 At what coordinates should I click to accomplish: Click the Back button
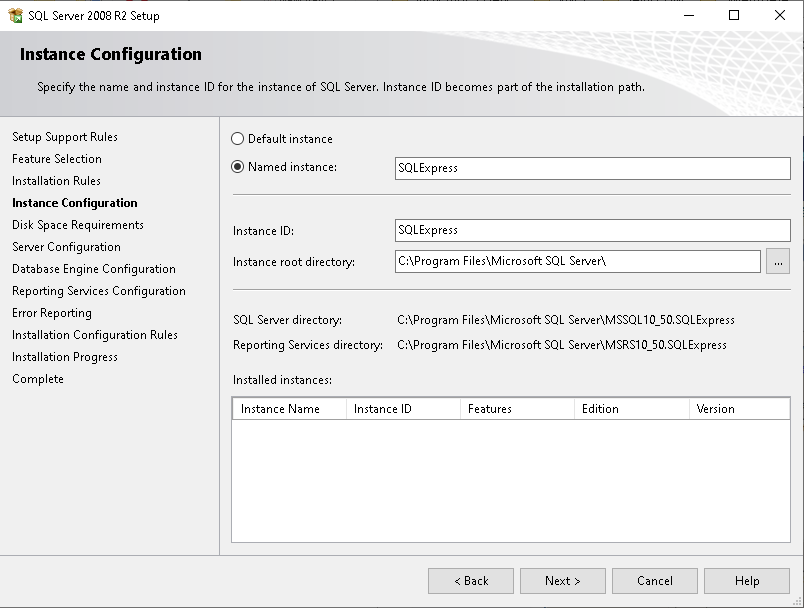pos(471,581)
